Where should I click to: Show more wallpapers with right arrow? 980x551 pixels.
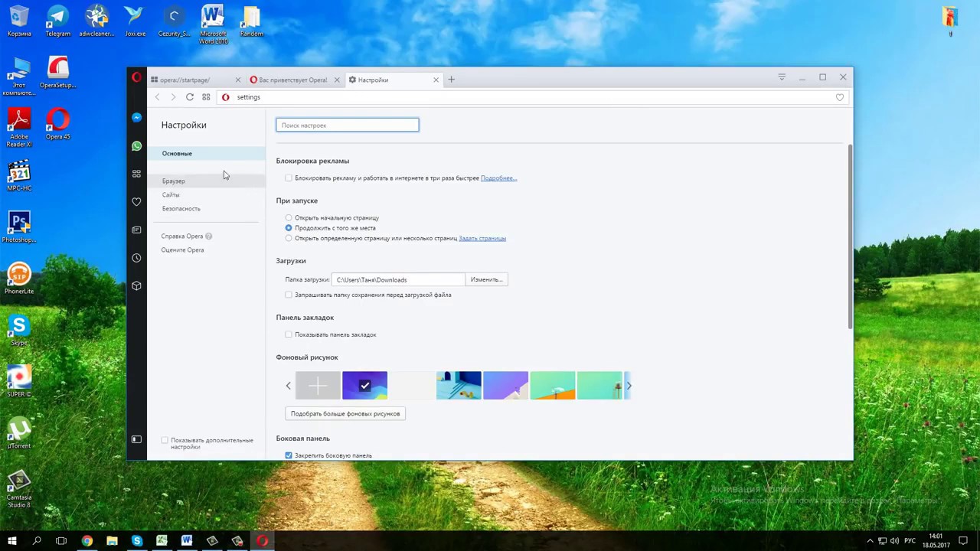pyautogui.click(x=629, y=386)
